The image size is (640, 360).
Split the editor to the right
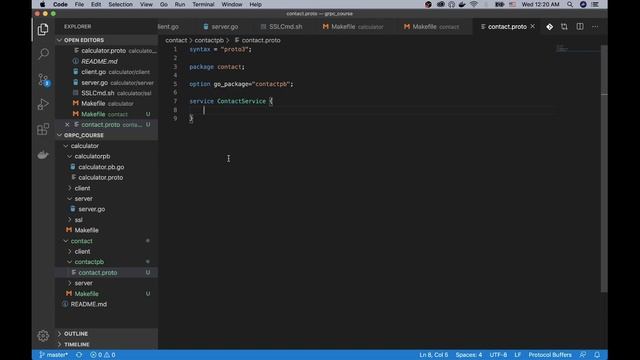[x=580, y=27]
